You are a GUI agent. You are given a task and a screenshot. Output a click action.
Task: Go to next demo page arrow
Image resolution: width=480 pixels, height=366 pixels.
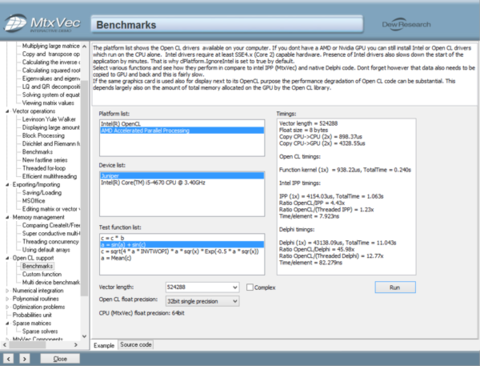click(x=24, y=359)
